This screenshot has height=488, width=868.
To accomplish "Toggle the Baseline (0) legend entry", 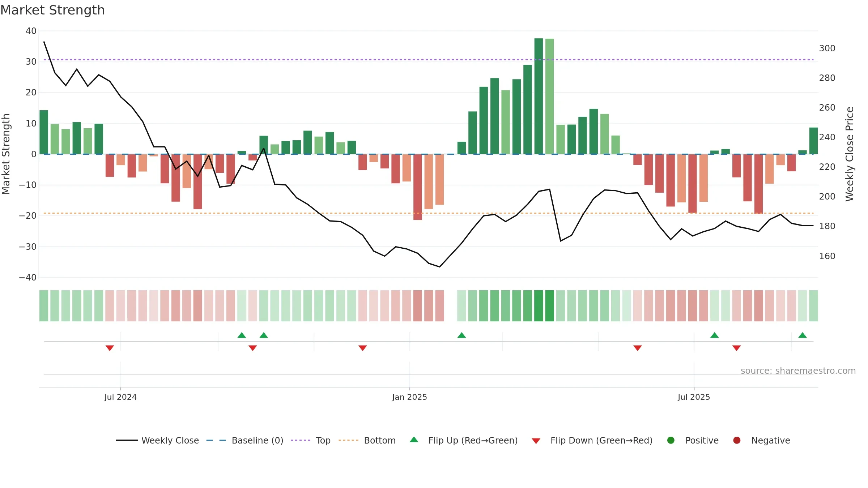I will click(x=245, y=440).
